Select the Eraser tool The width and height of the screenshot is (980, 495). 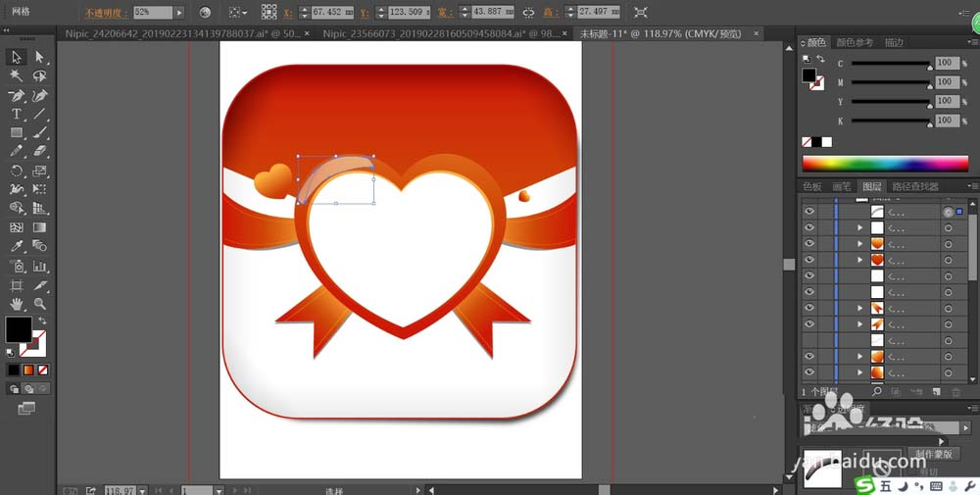coord(40,151)
